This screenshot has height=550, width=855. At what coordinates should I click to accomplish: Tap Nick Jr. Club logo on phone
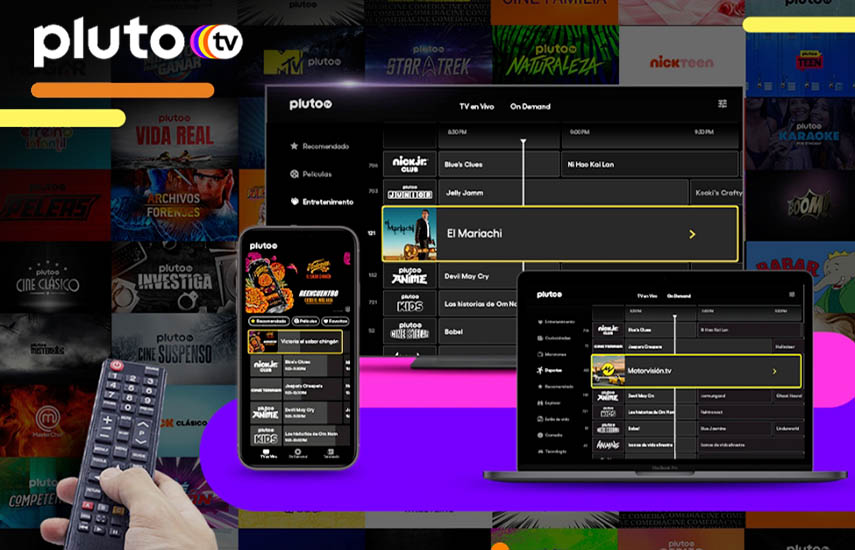pyautogui.click(x=266, y=365)
